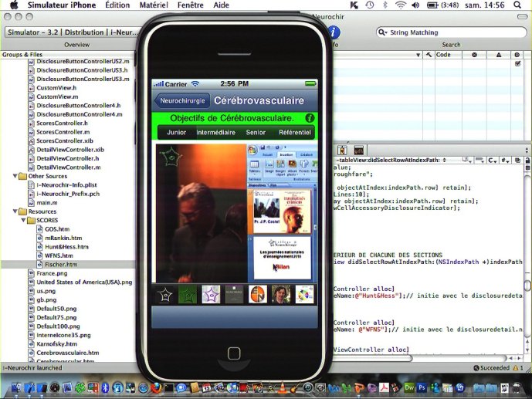Open the Aide menu
Image resolution: width=532 pixels, height=399 pixels.
[221, 5]
